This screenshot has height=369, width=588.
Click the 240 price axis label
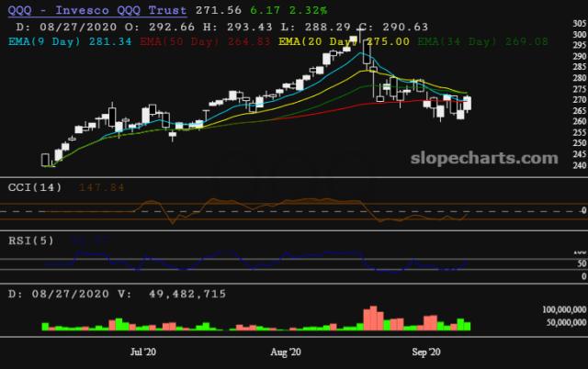pos(580,165)
